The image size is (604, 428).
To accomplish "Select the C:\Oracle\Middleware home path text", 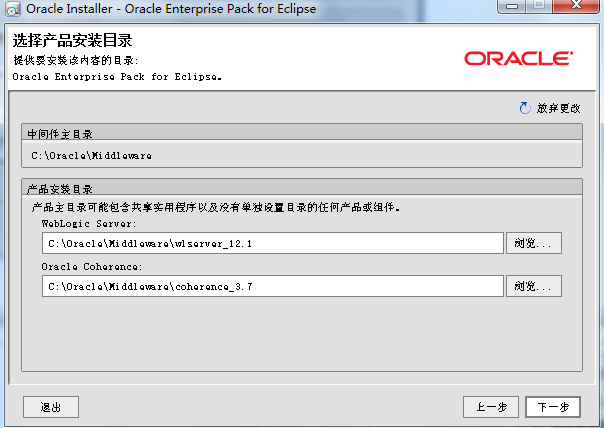I will [92, 156].
